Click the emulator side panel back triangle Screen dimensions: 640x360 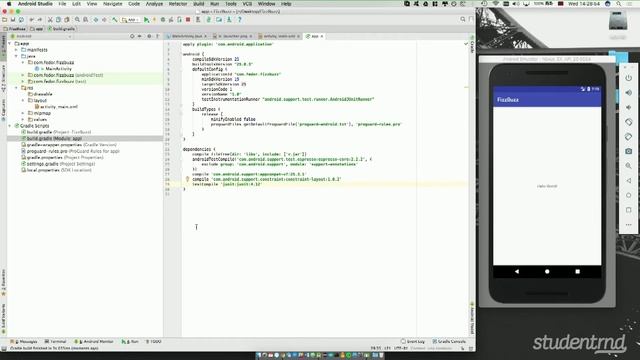[x=629, y=181]
